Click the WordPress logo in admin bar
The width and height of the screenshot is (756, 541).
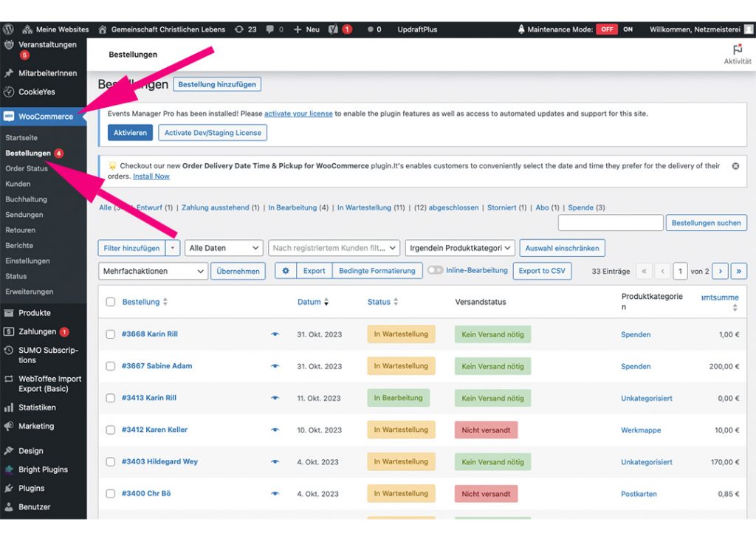(8, 30)
